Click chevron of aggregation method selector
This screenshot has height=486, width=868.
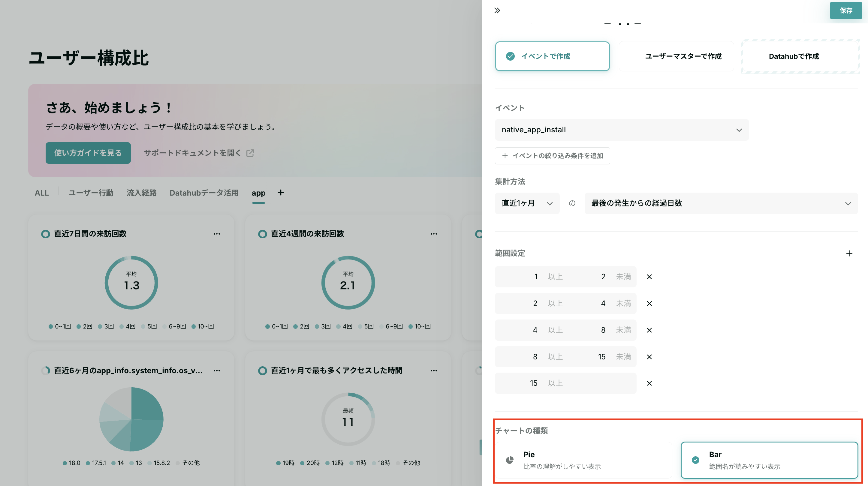pos(848,203)
